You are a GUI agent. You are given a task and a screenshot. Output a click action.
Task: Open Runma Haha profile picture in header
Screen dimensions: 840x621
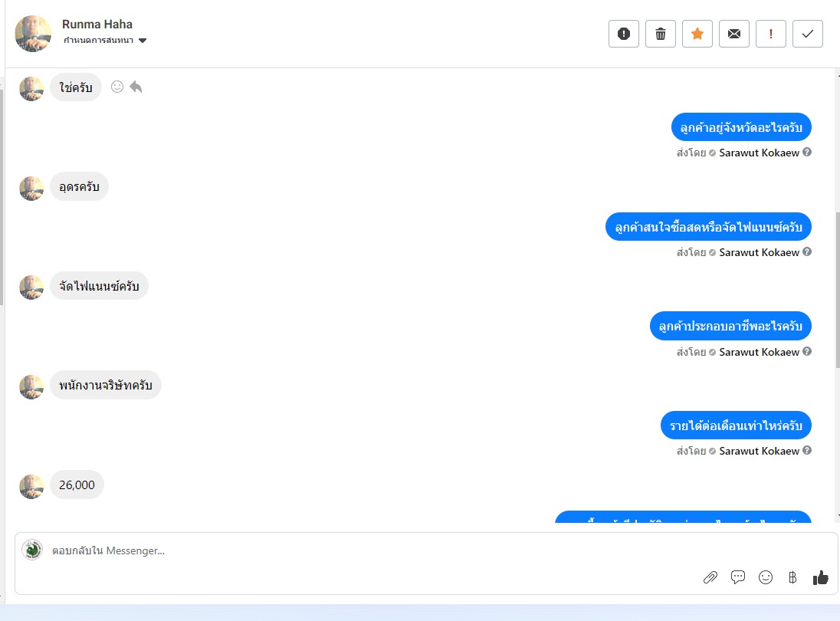pos(33,33)
